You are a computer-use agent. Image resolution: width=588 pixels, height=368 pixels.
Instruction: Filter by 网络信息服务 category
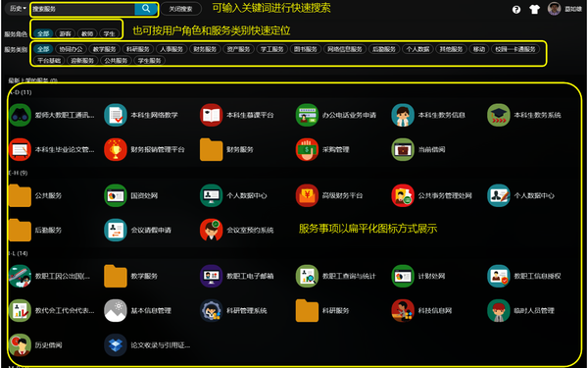point(345,49)
